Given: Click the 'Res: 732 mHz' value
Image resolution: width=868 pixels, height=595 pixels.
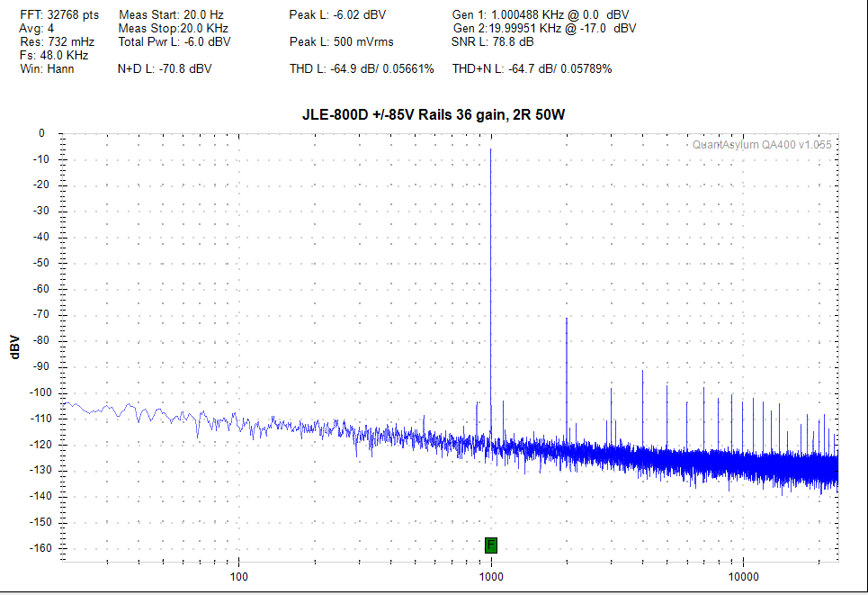Looking at the screenshot, I should point(57,41).
